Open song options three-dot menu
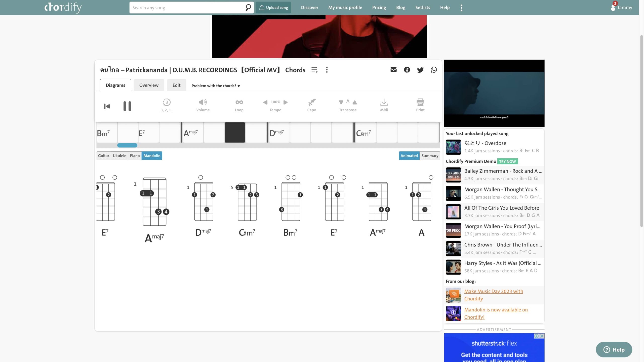 coord(327,70)
